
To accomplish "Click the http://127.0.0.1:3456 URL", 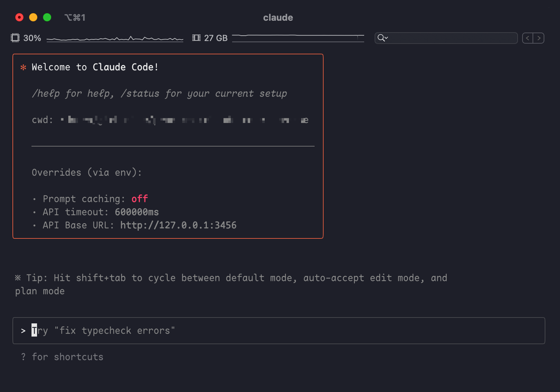I will tap(178, 226).
